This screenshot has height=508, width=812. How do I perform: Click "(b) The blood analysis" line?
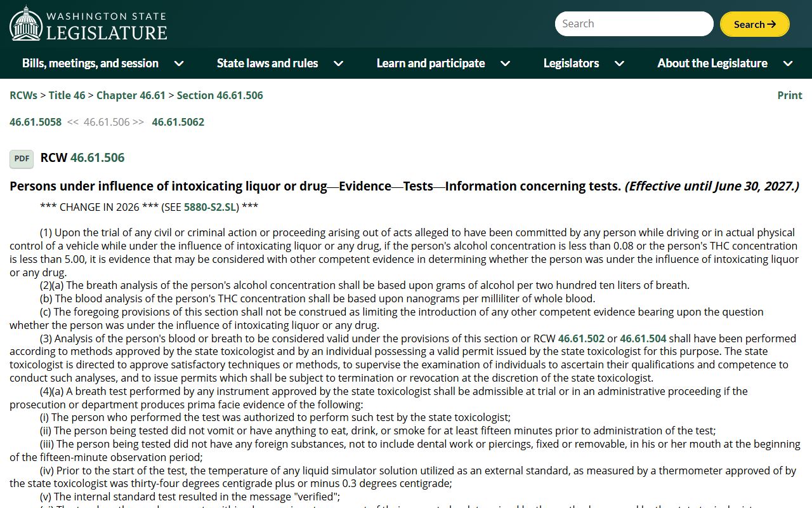click(x=318, y=298)
